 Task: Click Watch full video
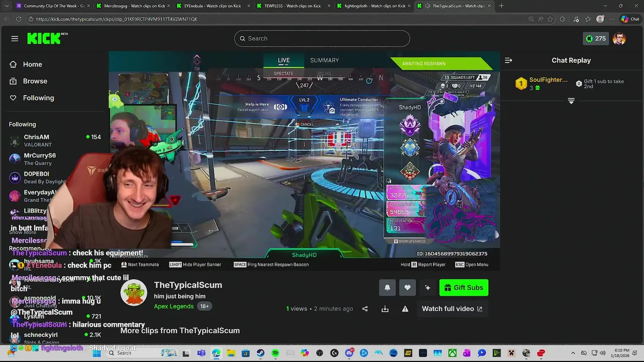point(452,309)
